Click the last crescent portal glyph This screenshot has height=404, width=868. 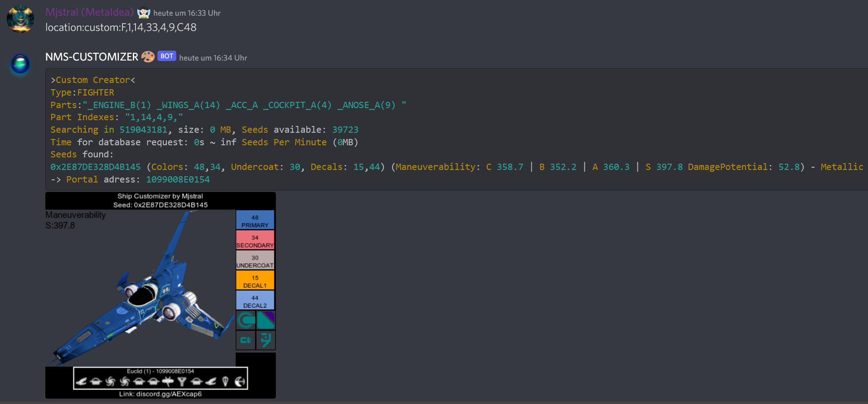[x=240, y=382]
